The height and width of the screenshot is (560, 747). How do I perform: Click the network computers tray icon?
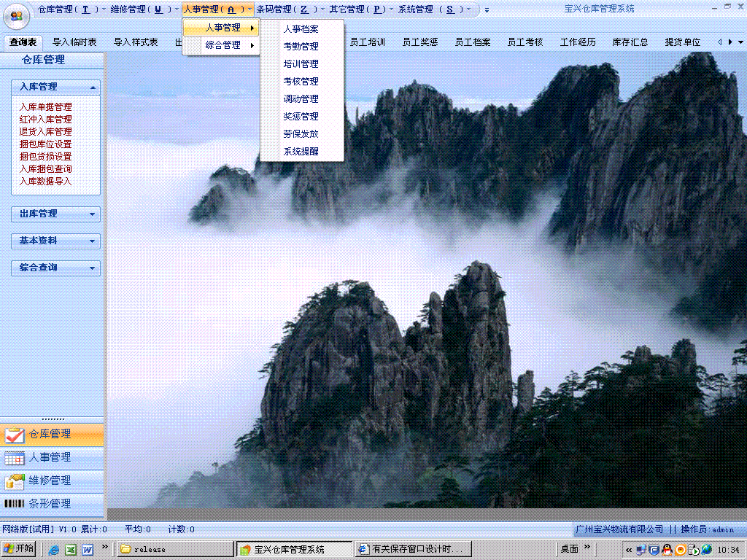pos(641,550)
